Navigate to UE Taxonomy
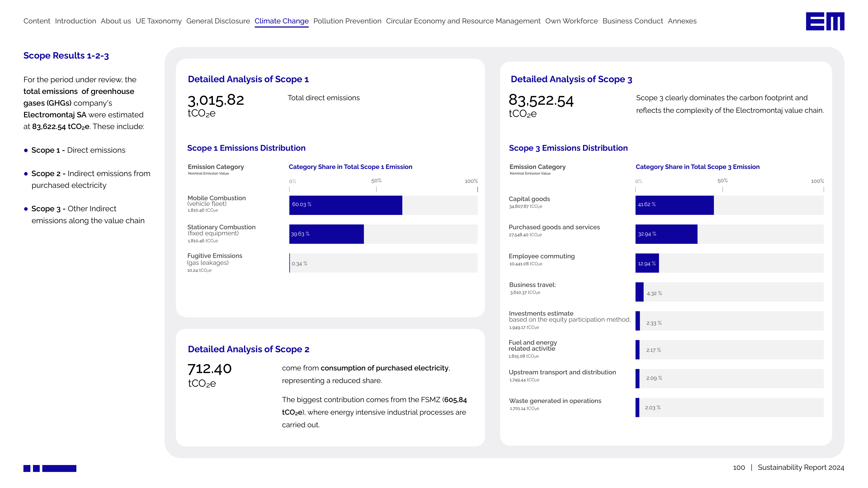This screenshot has width=868, height=488. pyautogui.click(x=158, y=21)
